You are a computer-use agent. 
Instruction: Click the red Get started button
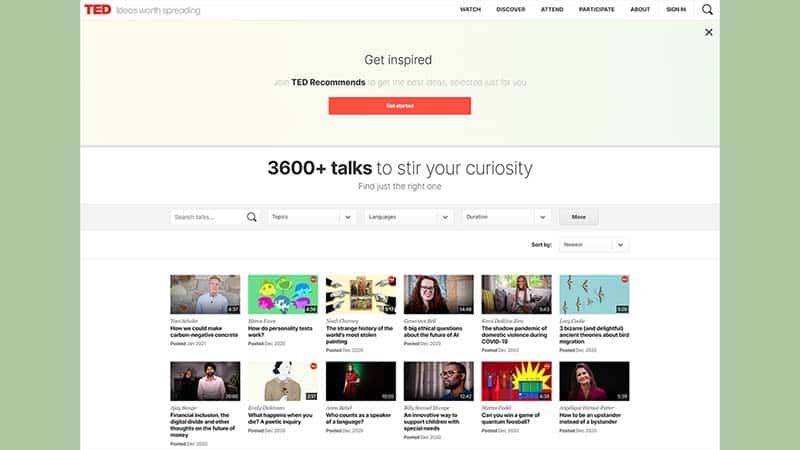399,106
